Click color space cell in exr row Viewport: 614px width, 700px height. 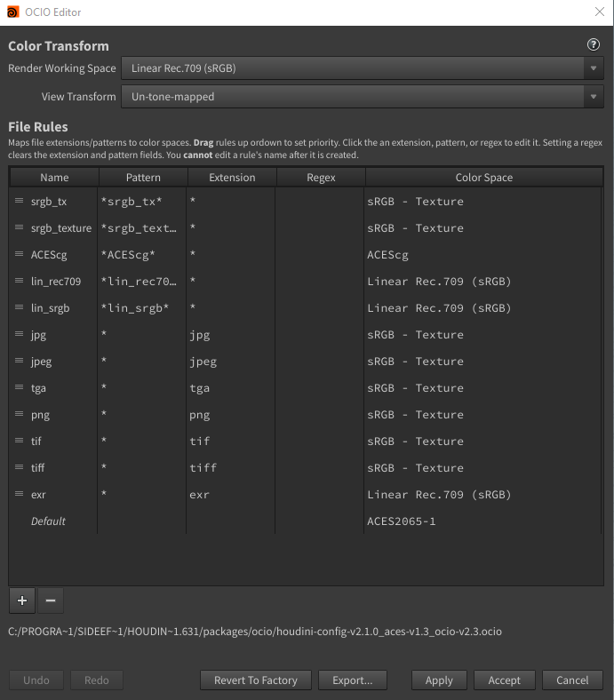[x=482, y=495]
